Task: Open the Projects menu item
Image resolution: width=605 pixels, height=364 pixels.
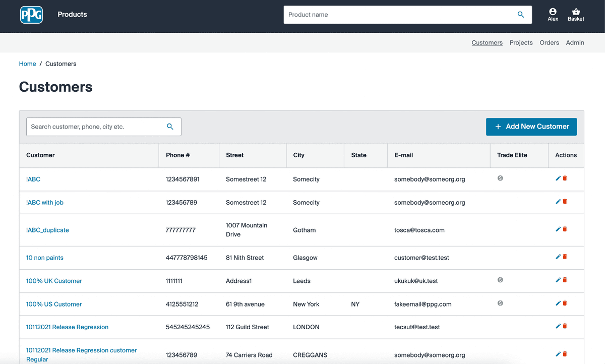Action: tap(521, 43)
